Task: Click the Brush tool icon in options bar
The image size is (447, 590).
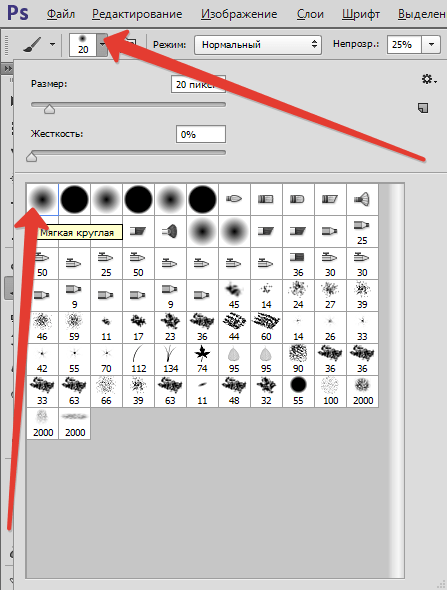Action: pos(33,45)
